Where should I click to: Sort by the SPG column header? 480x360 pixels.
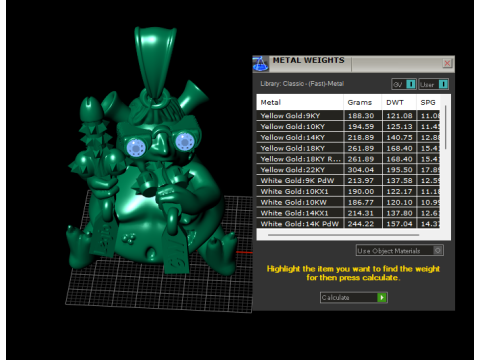[428, 102]
